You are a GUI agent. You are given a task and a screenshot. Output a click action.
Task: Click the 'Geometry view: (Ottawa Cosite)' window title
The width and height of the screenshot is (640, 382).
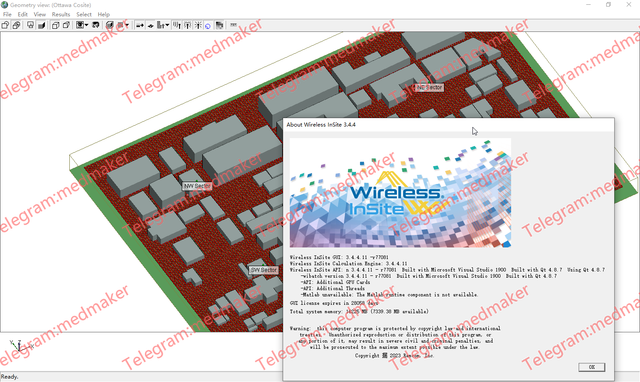[51, 5]
